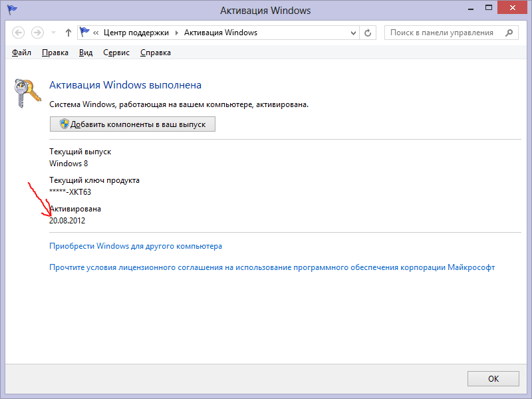Click the keys activation icon
The width and height of the screenshot is (532, 399).
tap(27, 93)
